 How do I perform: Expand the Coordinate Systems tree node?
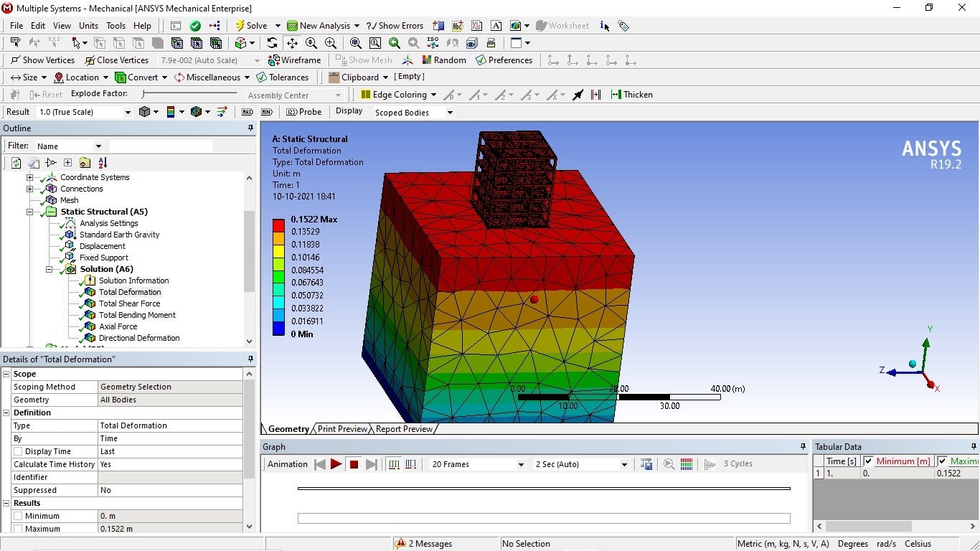pos(30,177)
